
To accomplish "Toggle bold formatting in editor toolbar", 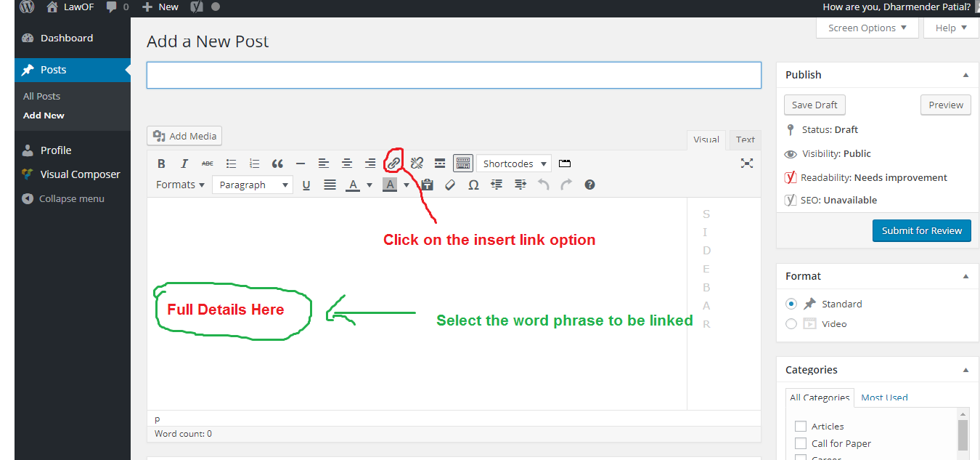I will pos(161,164).
